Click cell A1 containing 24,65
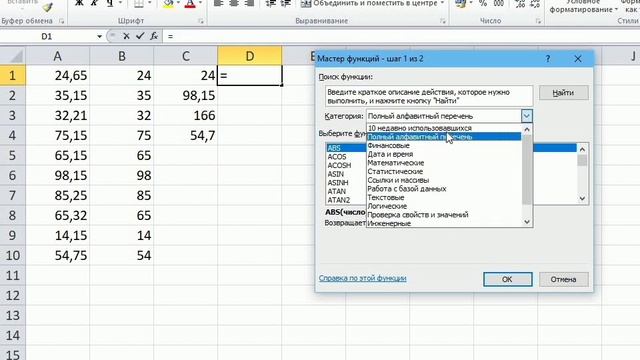Viewport: 640px width, 360px height. click(58, 75)
